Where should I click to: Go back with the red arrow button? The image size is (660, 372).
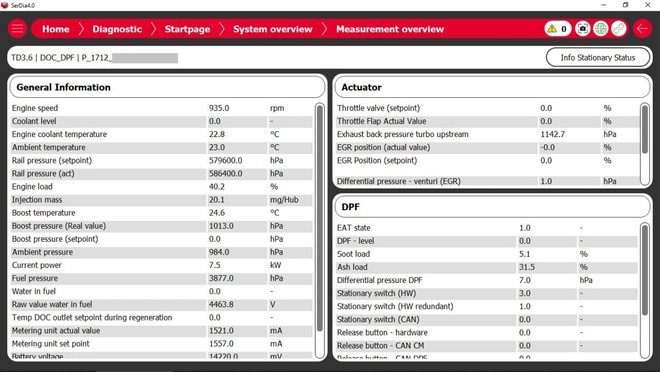[642, 29]
